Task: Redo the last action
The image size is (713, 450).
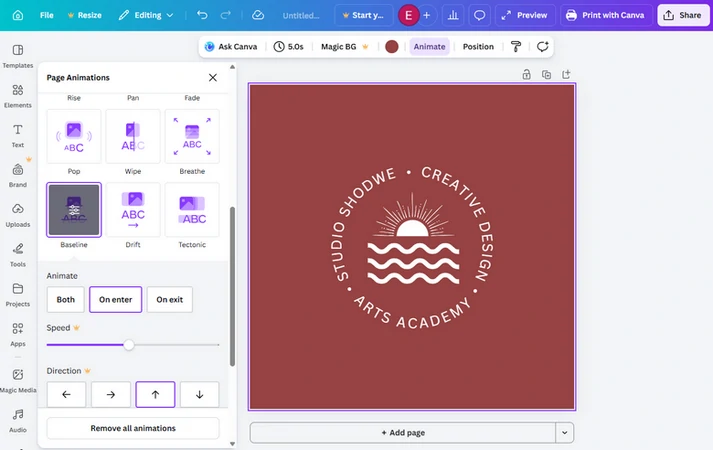Action: 226,15
